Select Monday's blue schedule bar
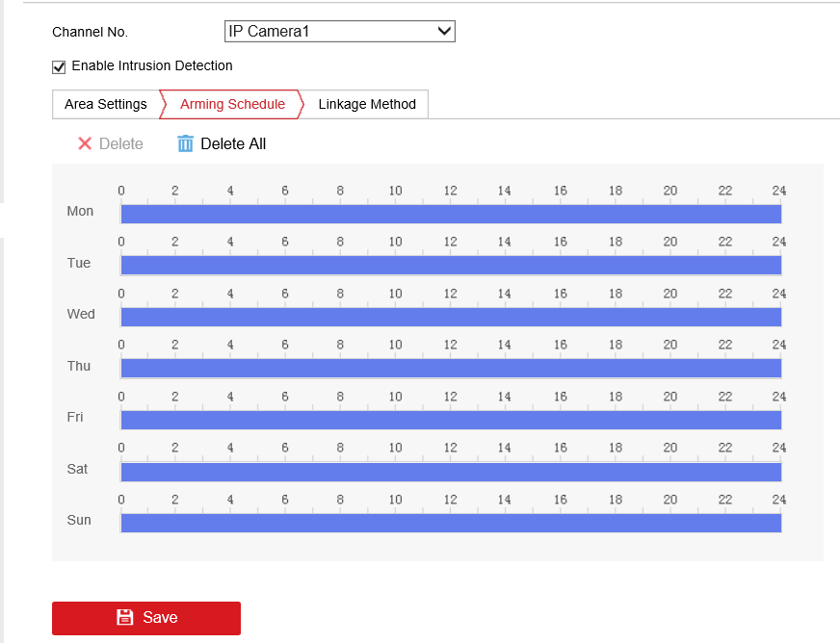The width and height of the screenshot is (840, 643). [x=451, y=214]
